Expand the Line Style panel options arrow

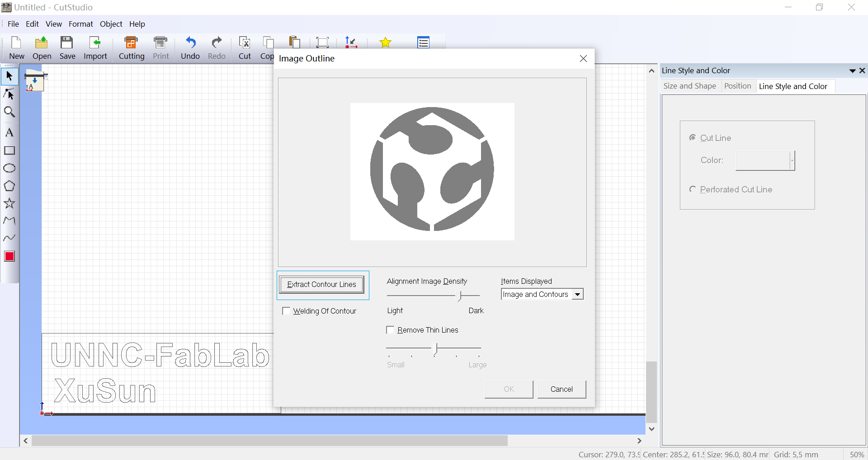point(852,70)
